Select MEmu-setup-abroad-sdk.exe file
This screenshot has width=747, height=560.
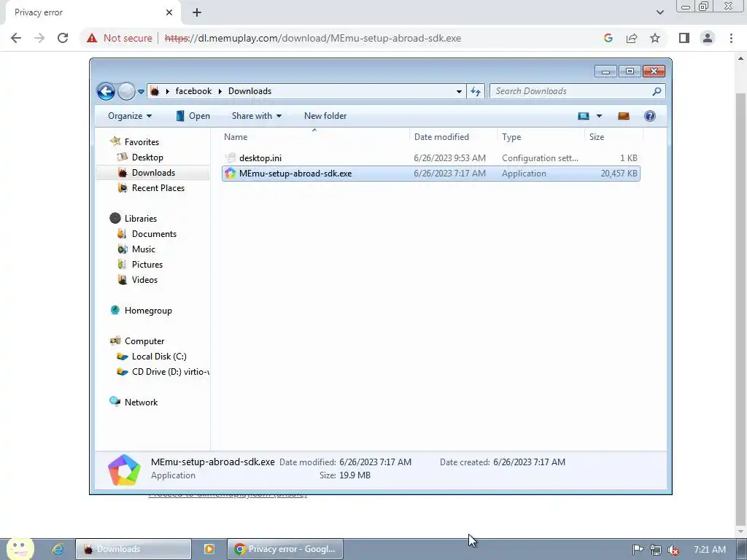430,174
